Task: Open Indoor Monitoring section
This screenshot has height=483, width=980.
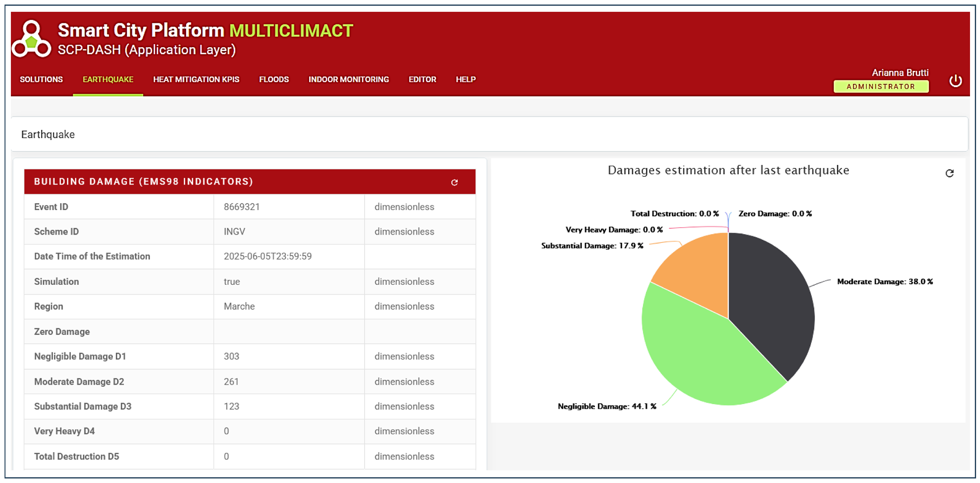Action: (348, 80)
